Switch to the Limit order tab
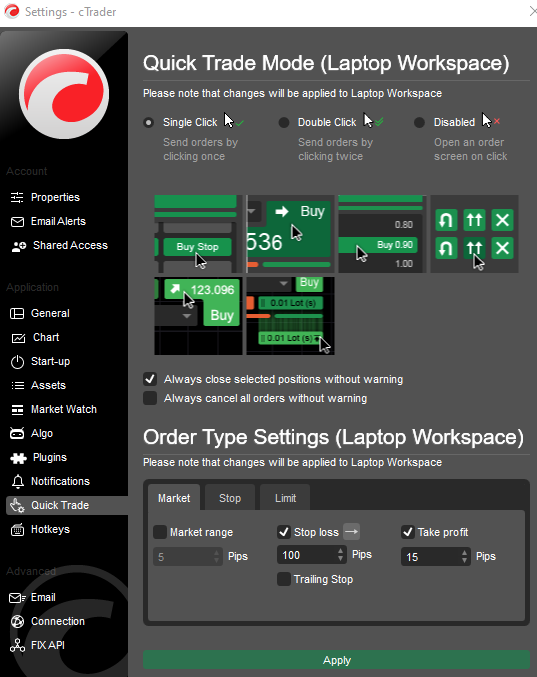 coord(285,498)
